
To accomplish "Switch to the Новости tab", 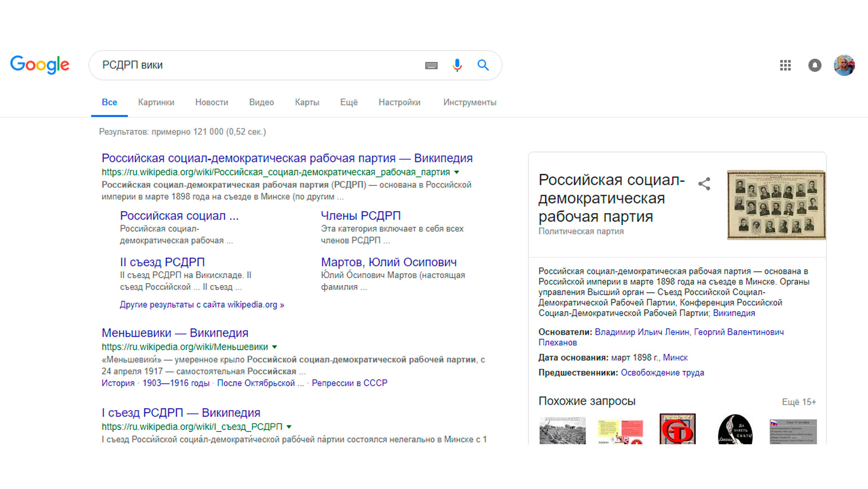I will click(211, 102).
